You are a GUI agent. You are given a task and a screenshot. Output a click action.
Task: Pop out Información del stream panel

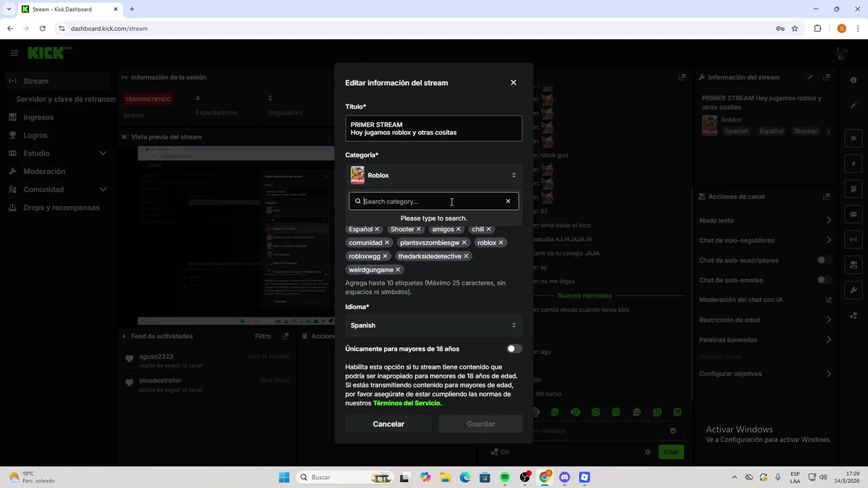(826, 77)
